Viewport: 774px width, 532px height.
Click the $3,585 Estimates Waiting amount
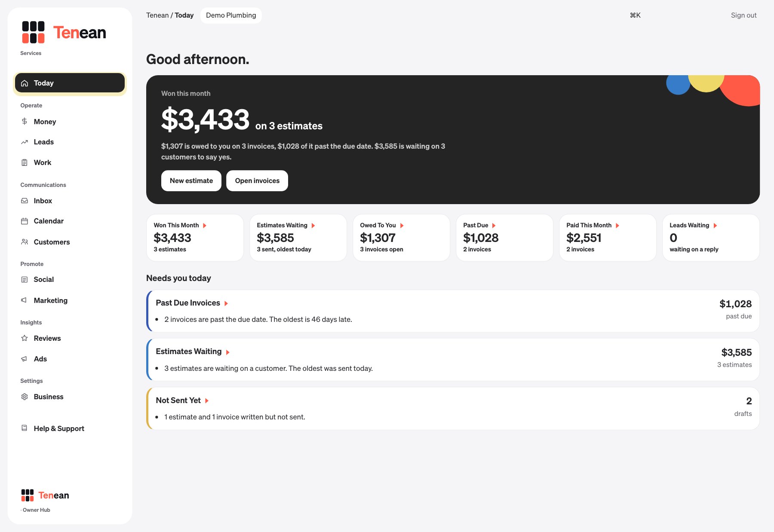(737, 352)
